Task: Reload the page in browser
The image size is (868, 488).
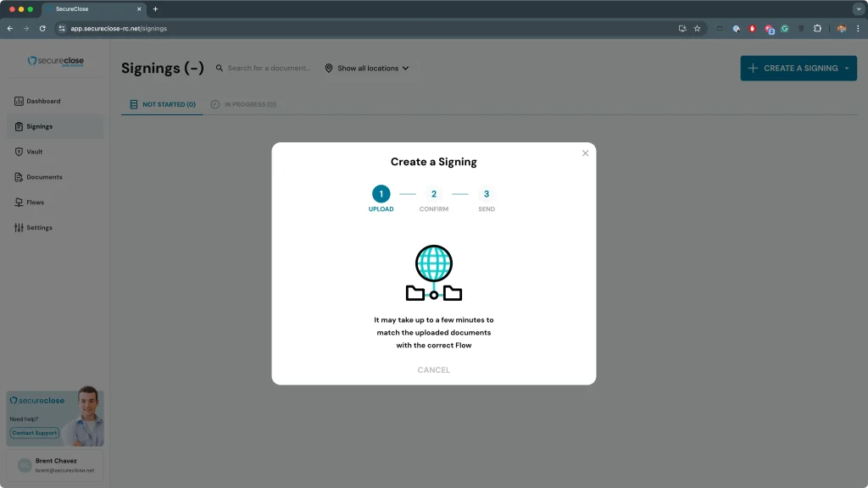Action: [42, 28]
